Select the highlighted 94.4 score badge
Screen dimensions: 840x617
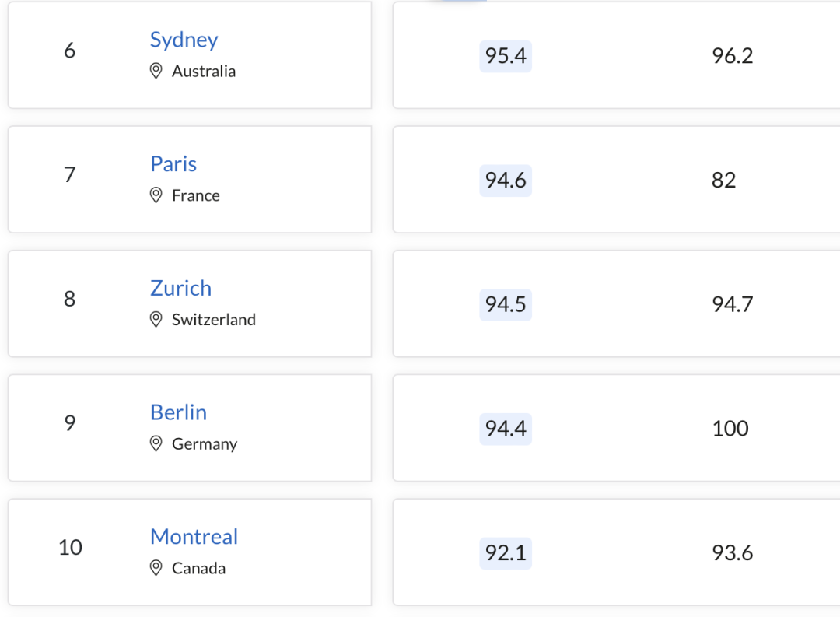click(x=506, y=429)
